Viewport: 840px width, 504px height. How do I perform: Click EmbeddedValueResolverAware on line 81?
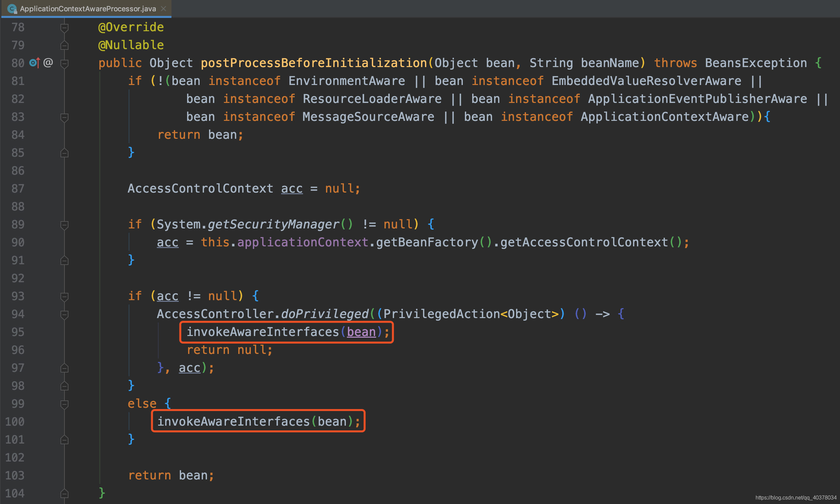click(646, 81)
